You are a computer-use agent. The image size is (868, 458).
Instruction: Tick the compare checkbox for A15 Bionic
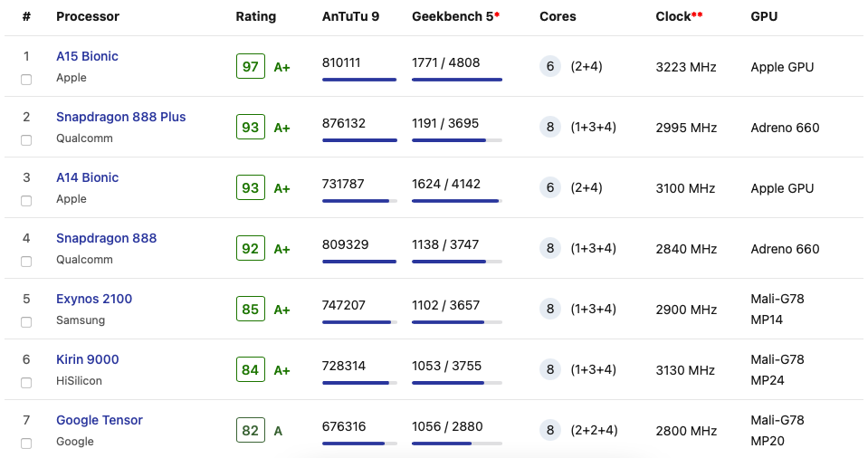[x=26, y=80]
